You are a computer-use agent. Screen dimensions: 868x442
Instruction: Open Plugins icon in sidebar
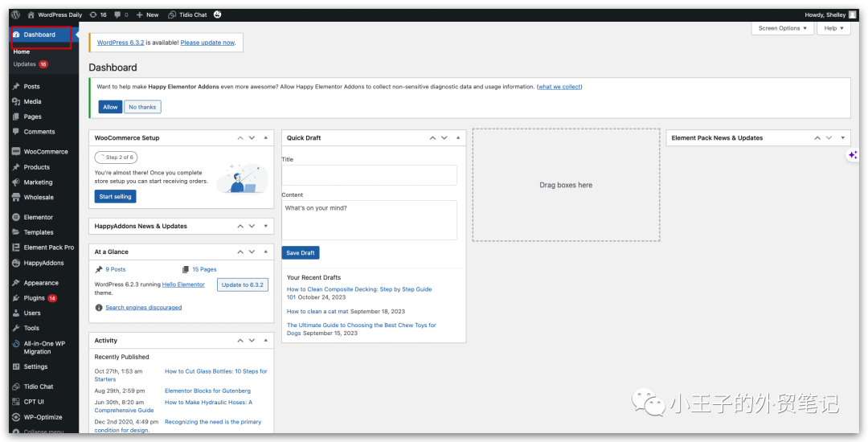coord(16,298)
